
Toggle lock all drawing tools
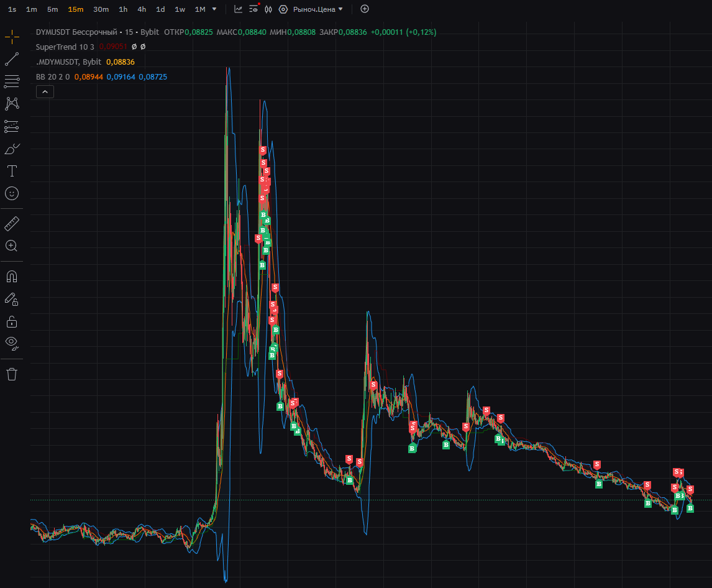click(12, 322)
